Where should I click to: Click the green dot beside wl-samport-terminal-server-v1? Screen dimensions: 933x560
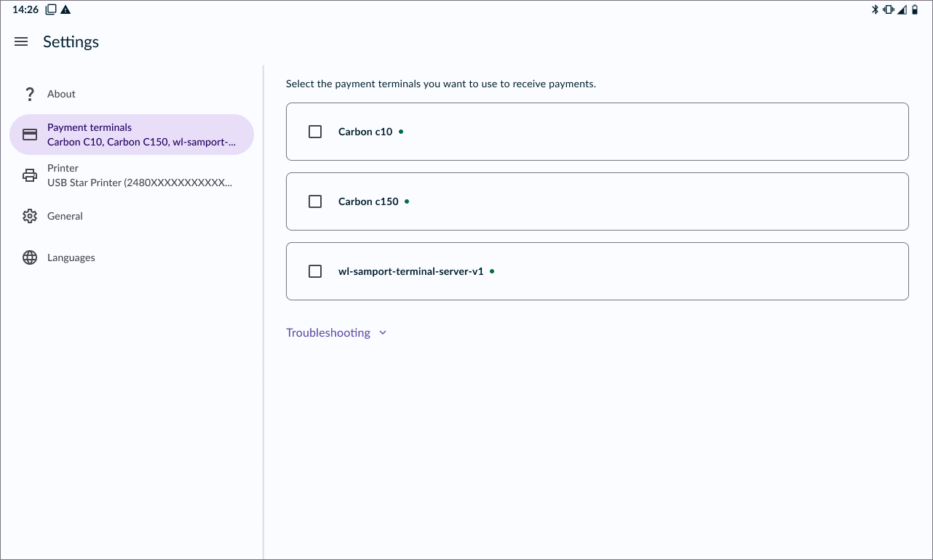pos(492,271)
